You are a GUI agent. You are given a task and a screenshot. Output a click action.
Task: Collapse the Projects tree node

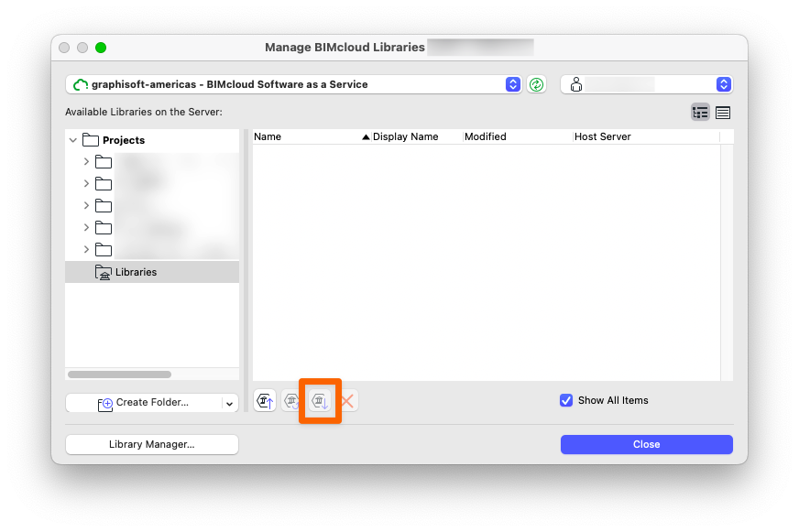click(x=73, y=140)
